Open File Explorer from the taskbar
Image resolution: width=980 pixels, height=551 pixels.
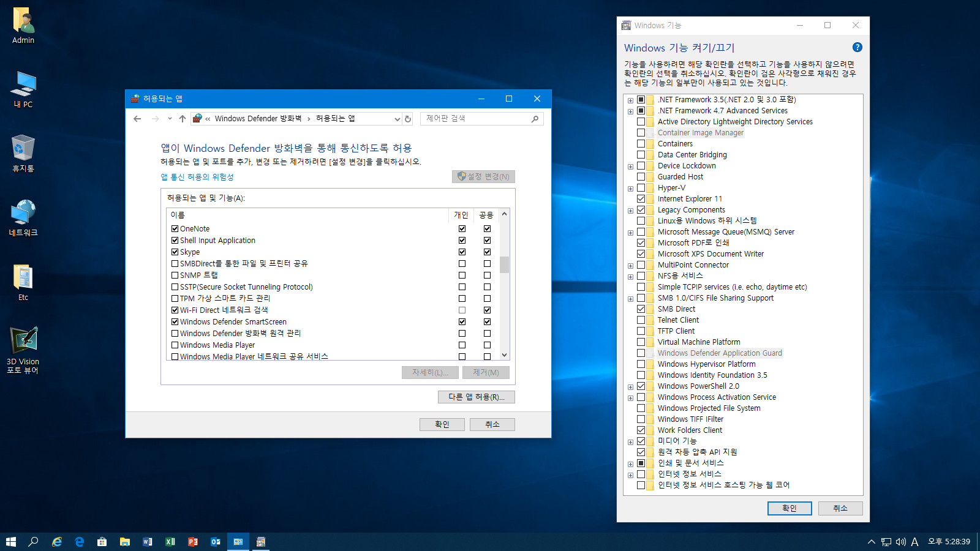click(125, 542)
